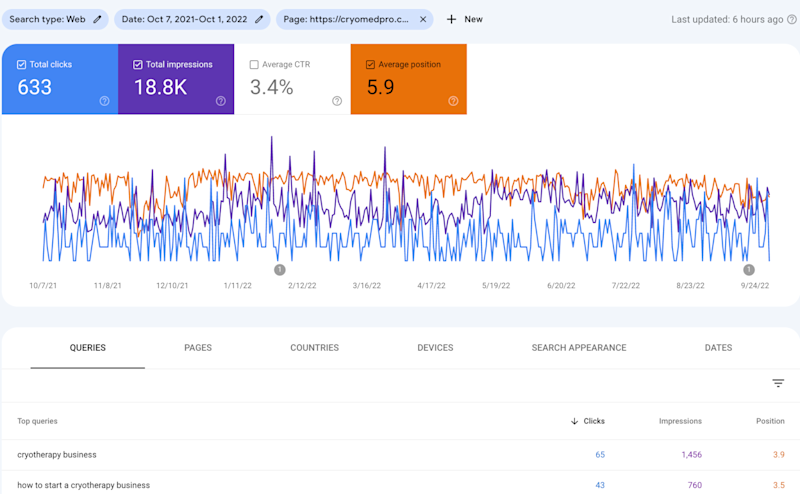This screenshot has height=494, width=800.
Task: Switch to the Pages tab
Action: [x=198, y=348]
